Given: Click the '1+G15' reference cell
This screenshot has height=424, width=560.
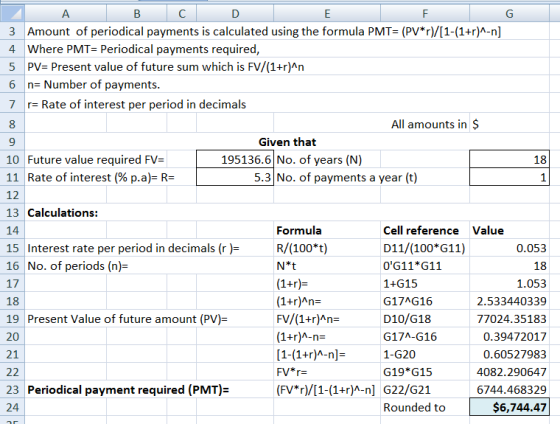Looking at the screenshot, I should point(425,283).
